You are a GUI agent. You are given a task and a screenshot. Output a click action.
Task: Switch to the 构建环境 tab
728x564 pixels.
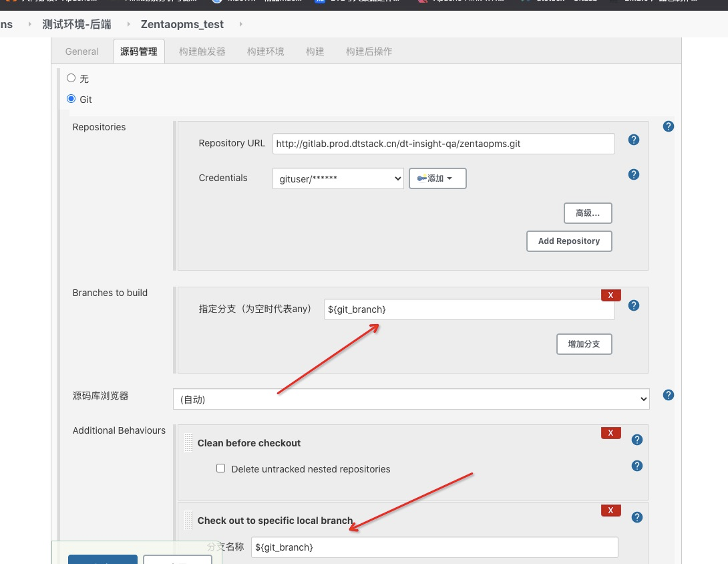point(266,51)
